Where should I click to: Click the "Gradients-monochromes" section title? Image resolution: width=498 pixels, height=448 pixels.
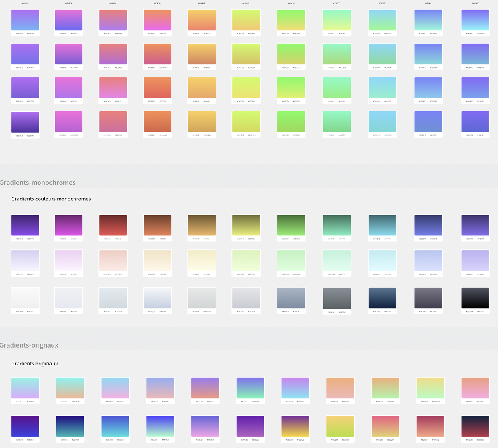(38, 183)
